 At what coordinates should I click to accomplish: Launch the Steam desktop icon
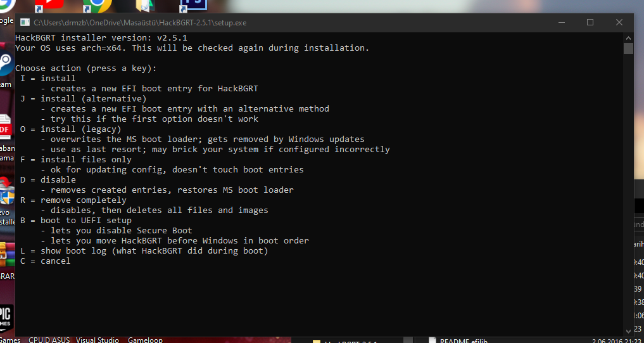[6, 65]
